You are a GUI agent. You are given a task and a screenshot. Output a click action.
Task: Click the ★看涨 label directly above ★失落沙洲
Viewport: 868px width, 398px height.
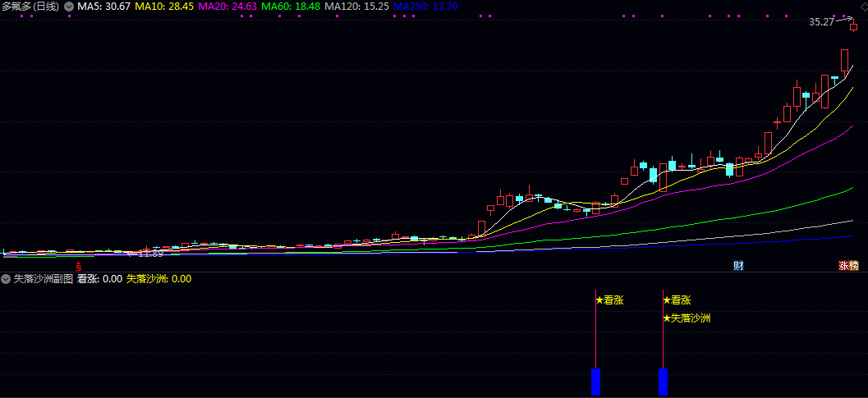677,300
